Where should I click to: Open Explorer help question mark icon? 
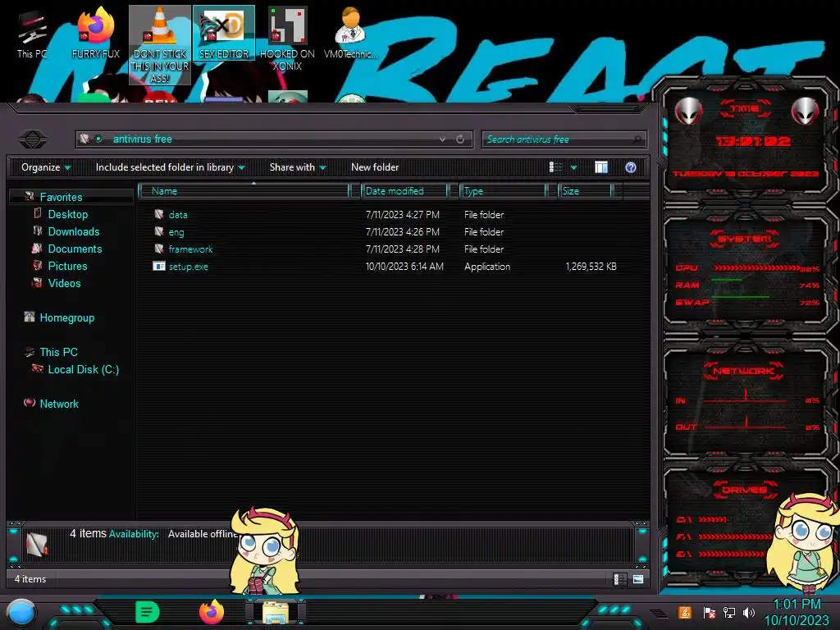631,167
